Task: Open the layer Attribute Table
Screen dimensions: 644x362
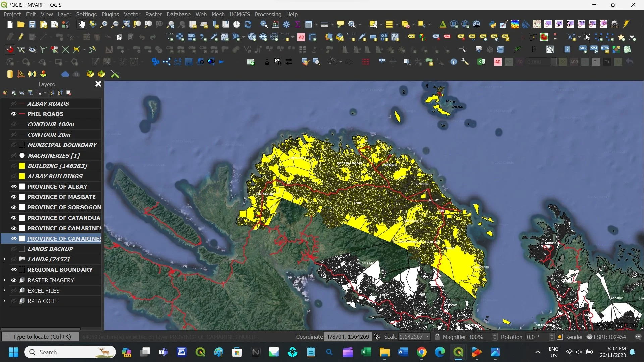Action: [309, 24]
